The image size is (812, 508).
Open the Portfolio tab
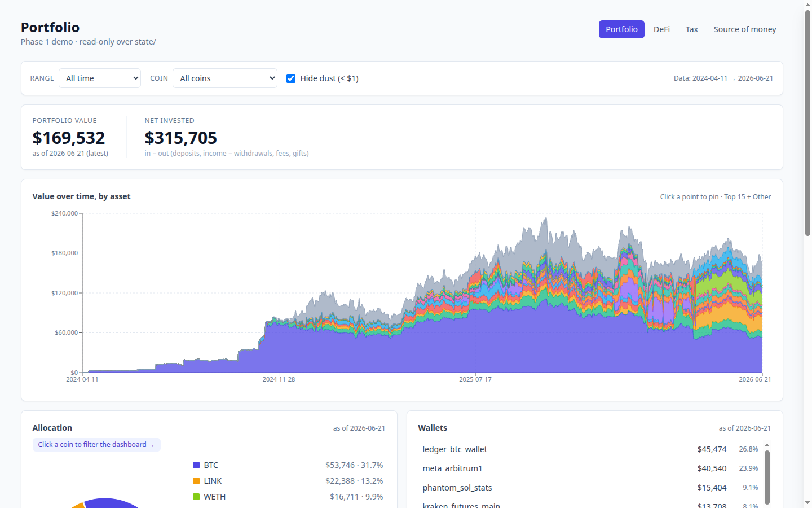[621, 29]
